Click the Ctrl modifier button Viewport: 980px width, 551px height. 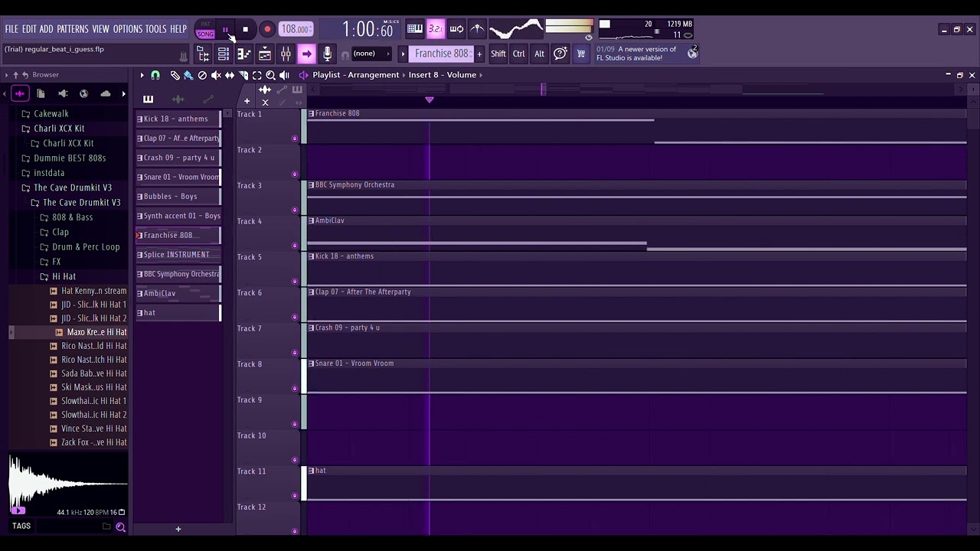point(519,54)
